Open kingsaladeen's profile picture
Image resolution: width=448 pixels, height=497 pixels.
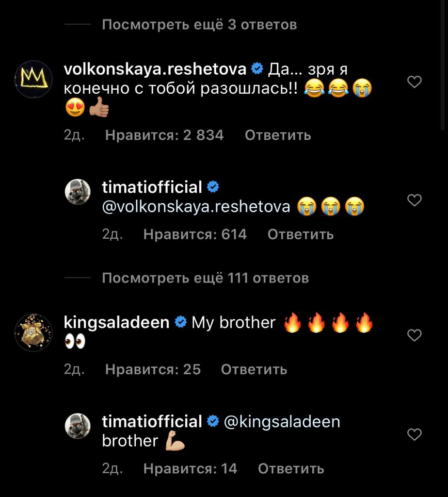pos(33,332)
